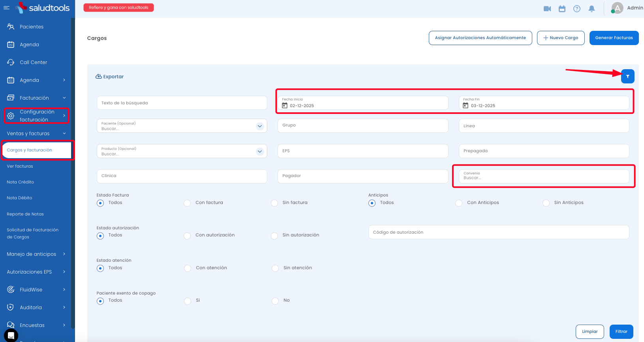644x342 pixels.
Task: Open the calendar icon in top bar
Action: 562,9
